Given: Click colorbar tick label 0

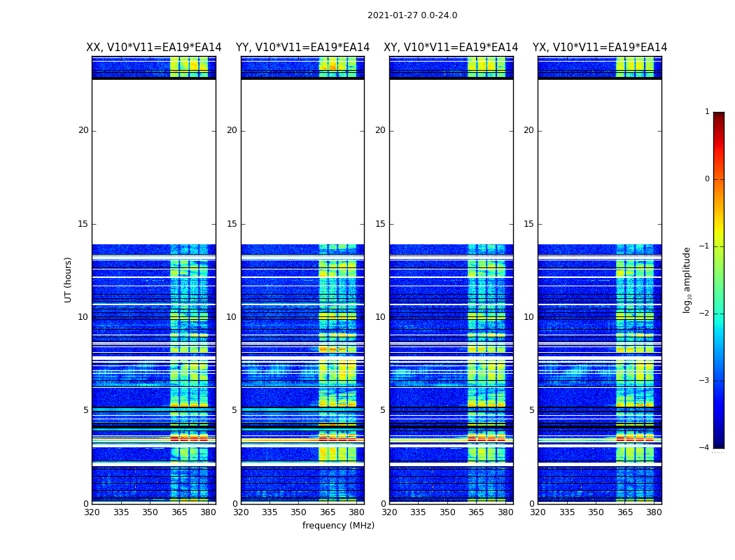Looking at the screenshot, I should 706,179.
